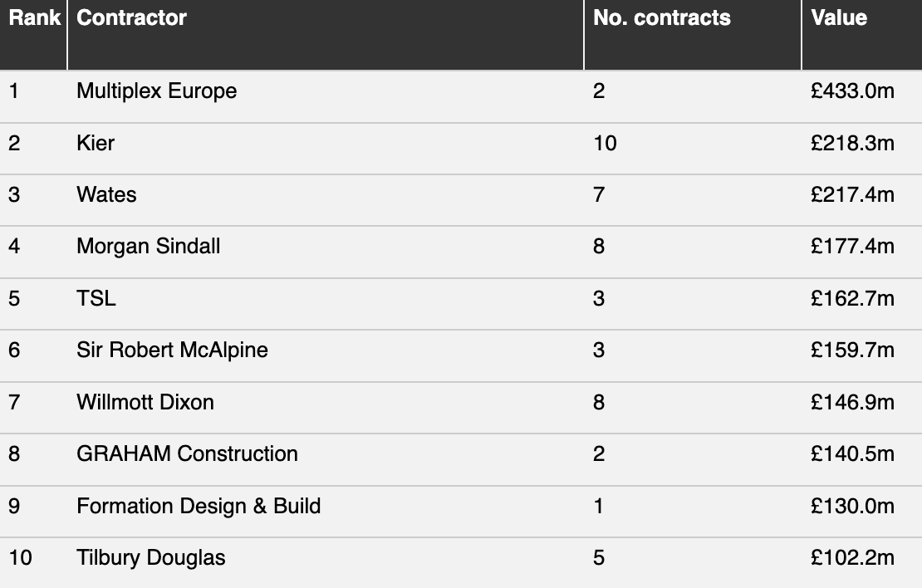Click the £146.9m value cell
922x588 pixels.
tap(852, 402)
